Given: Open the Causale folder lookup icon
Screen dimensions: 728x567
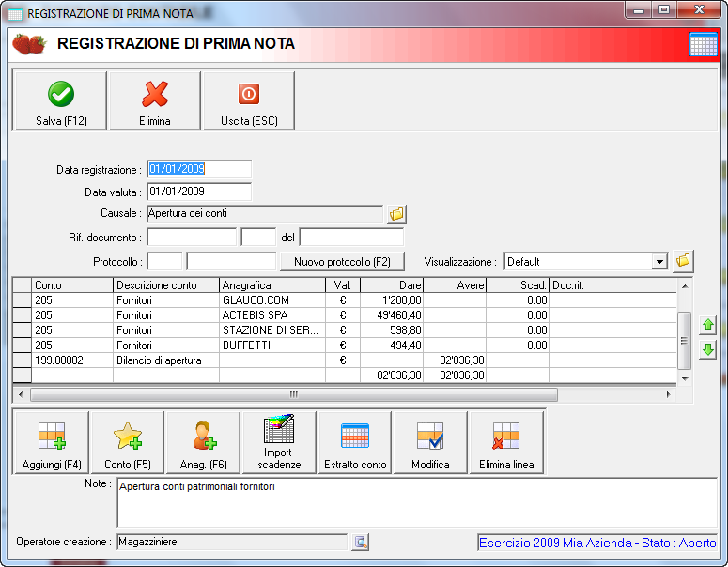Looking at the screenshot, I should [x=397, y=214].
